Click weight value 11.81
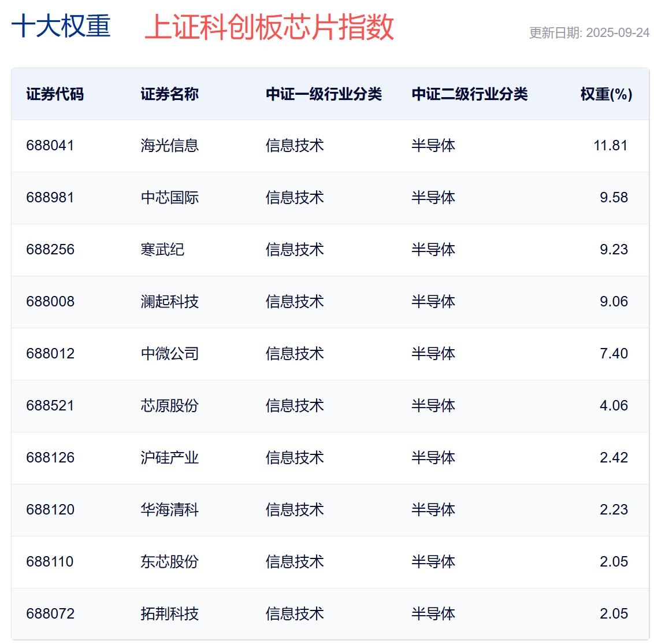Image resolution: width=654 pixels, height=644 pixels. pyautogui.click(x=611, y=146)
